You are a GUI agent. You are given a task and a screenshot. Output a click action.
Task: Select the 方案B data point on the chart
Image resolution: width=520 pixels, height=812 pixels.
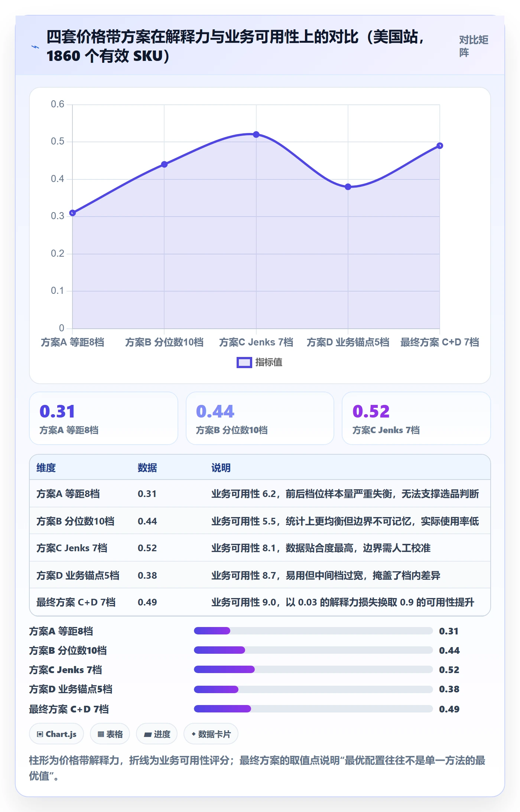point(164,164)
